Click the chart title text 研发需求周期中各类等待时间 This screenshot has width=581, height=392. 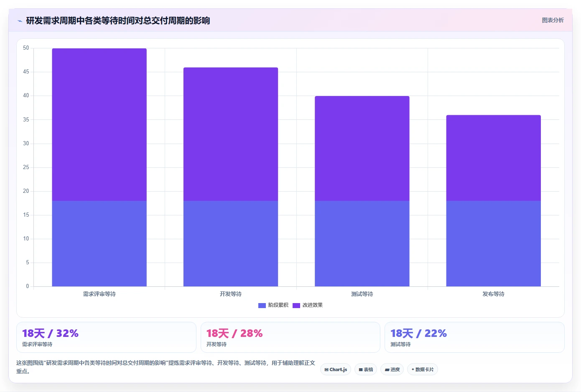80,20
